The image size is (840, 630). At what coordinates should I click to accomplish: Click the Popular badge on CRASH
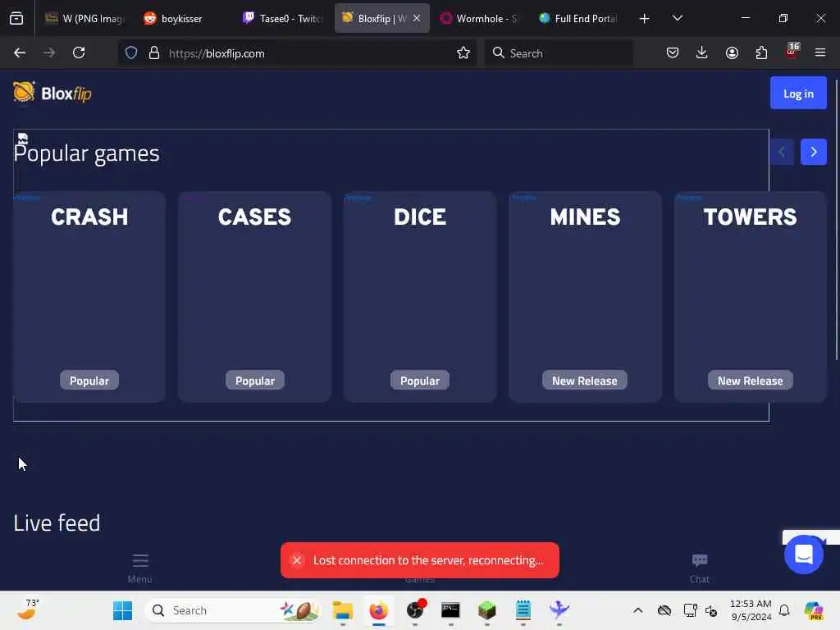[x=89, y=381]
